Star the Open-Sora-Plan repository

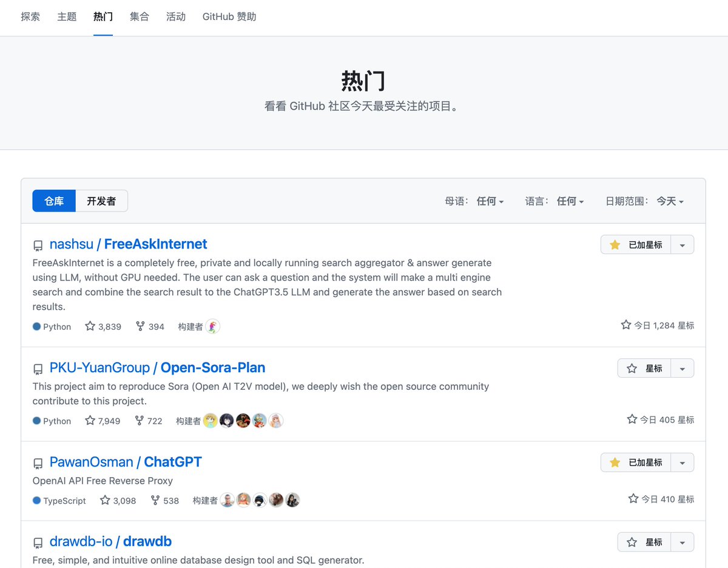[644, 369]
